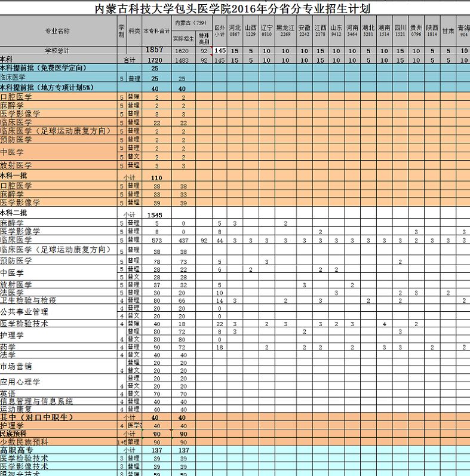This screenshot has width=470, height=476.
Task: Select the title cell 内蒙古科技大学包头医学院2016年分省分专业招生计划
Action: (x=232, y=9)
